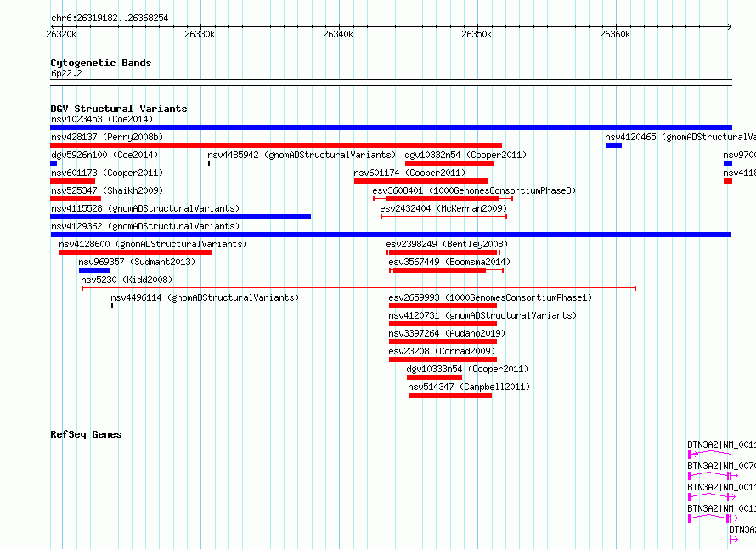Screen dimensions: 756x549
Task: Select nsv4115528 gnomADStructuralVariants label
Action: coord(145,208)
